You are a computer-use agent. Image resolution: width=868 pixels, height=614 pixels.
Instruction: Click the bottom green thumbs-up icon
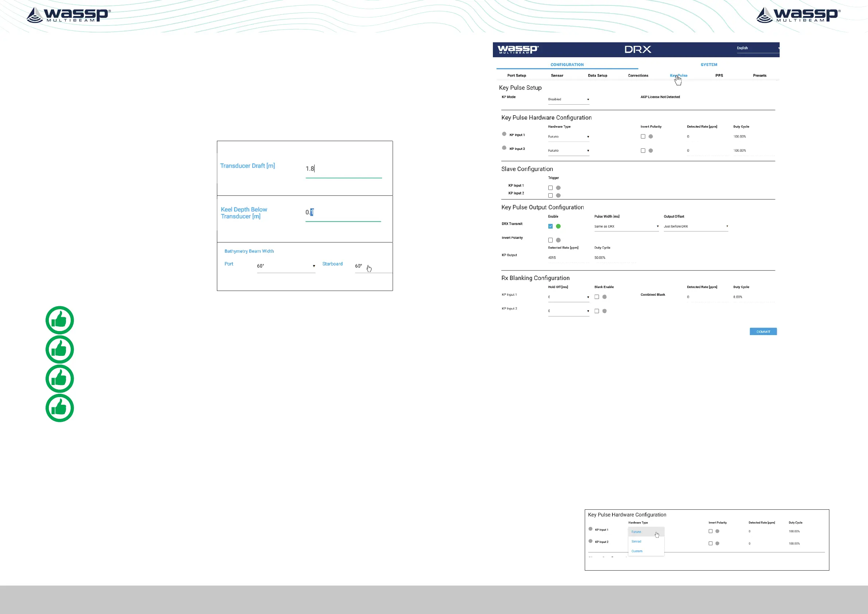[x=60, y=408]
